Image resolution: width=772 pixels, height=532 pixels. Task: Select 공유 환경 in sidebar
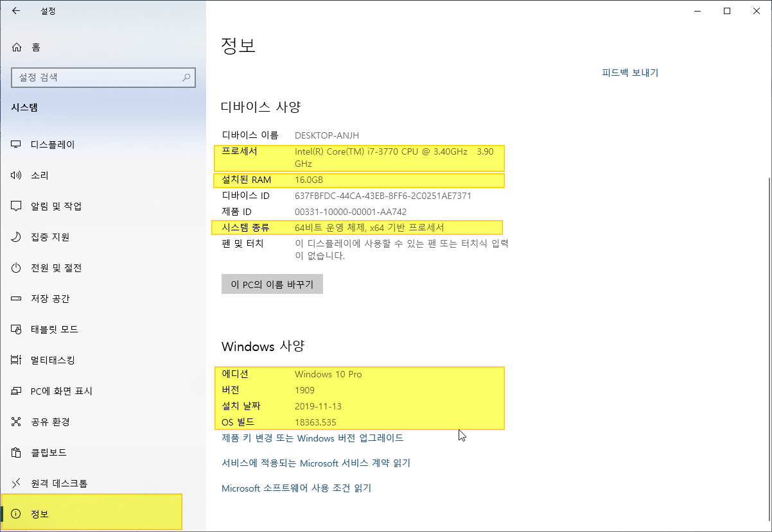[103, 422]
